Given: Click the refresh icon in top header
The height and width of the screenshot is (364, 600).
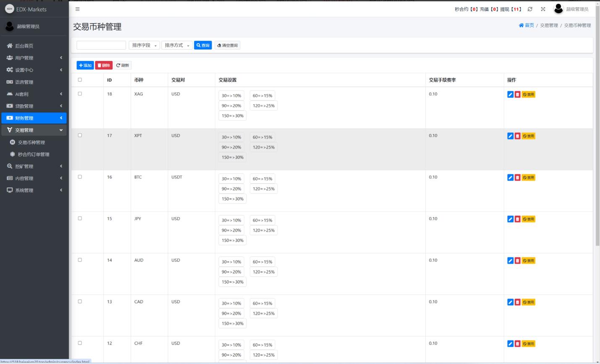Looking at the screenshot, I should point(530,9).
